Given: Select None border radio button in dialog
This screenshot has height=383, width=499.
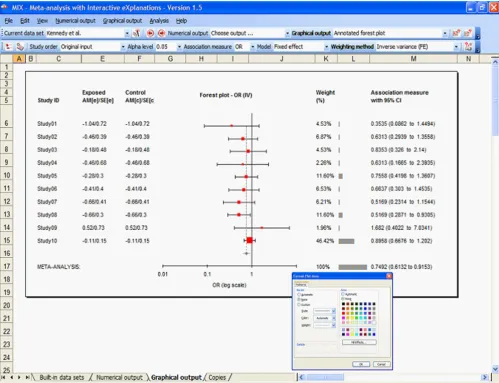Looking at the screenshot, I should (299, 300).
